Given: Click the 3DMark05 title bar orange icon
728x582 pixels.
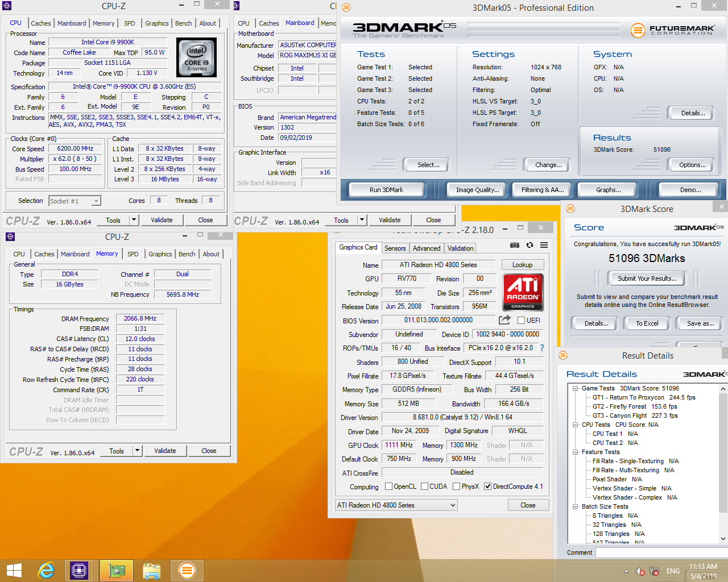Looking at the screenshot, I should [x=346, y=7].
